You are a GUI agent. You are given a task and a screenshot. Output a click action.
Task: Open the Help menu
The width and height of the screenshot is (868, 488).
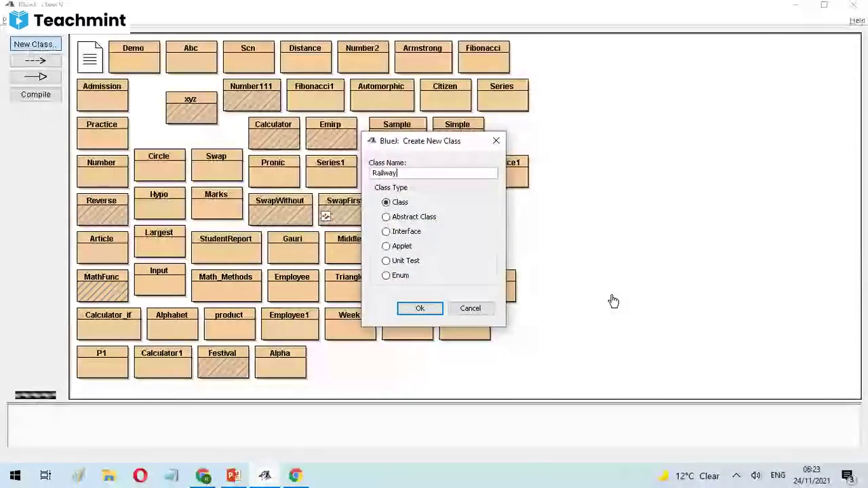pyautogui.click(x=857, y=21)
